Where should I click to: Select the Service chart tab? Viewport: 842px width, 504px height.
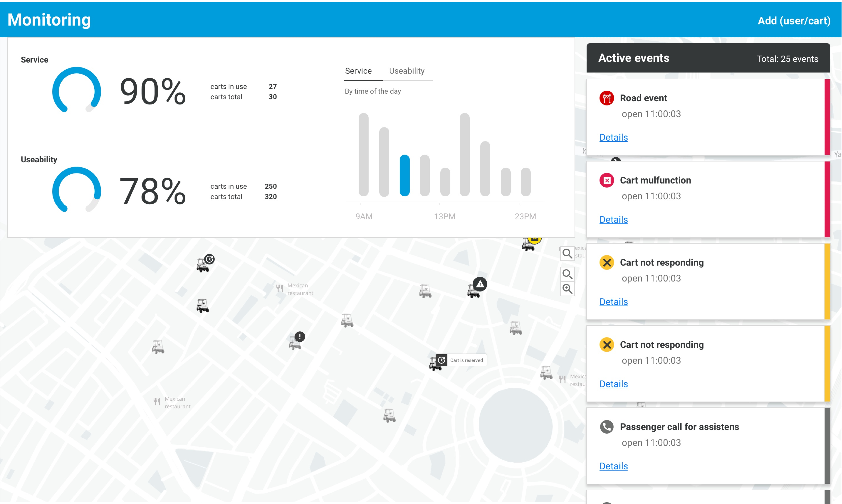358,71
